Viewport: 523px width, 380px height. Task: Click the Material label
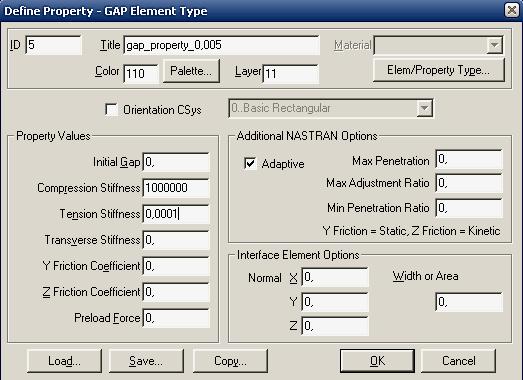click(353, 45)
